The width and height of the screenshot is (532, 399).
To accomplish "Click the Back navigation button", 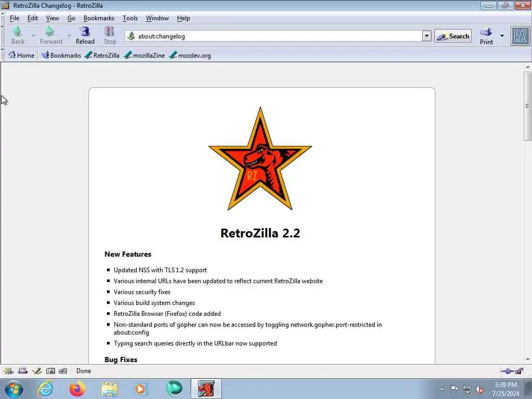I will (x=18, y=36).
